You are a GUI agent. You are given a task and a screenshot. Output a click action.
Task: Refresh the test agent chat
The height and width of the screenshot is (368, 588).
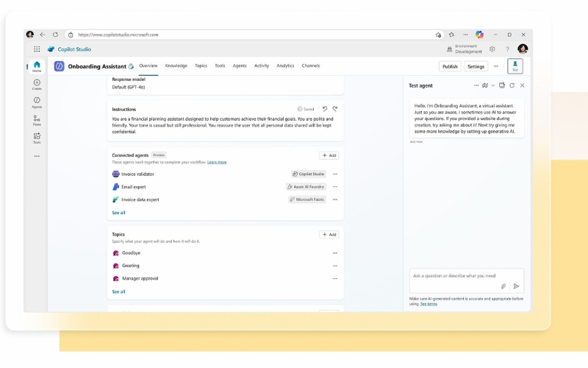coord(512,85)
